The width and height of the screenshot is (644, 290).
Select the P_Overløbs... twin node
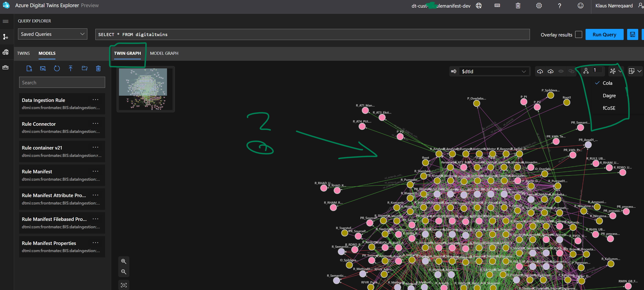[x=477, y=103]
